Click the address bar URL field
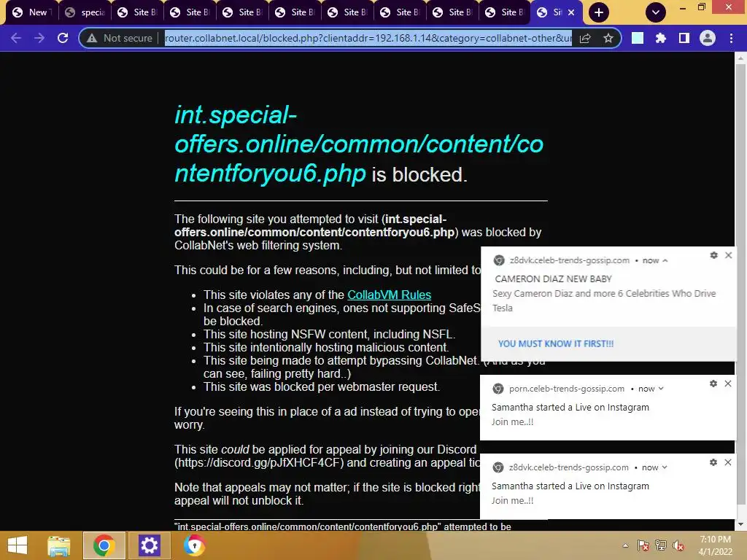This screenshot has width=747, height=560. 368,38
